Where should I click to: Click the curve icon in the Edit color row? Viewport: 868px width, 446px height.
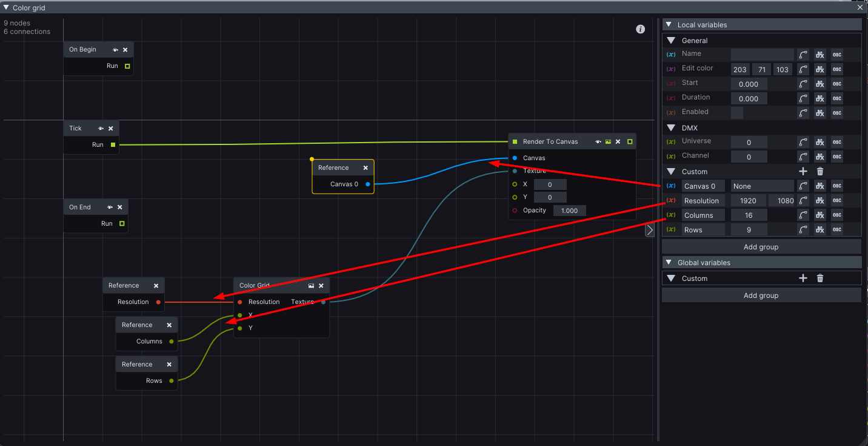tap(803, 69)
